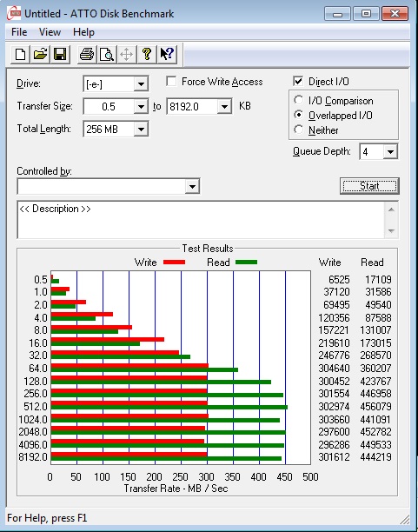Open the View menu
The width and height of the screenshot is (418, 532).
[50, 32]
